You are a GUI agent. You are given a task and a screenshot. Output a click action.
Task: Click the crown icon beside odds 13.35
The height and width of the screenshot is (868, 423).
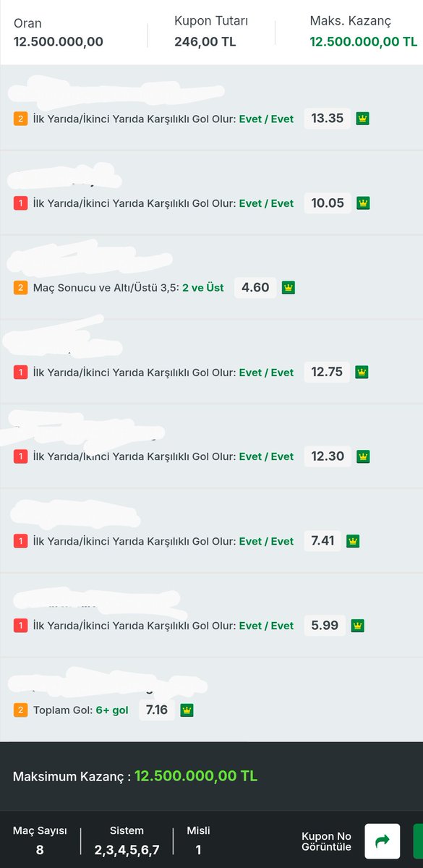point(363,119)
